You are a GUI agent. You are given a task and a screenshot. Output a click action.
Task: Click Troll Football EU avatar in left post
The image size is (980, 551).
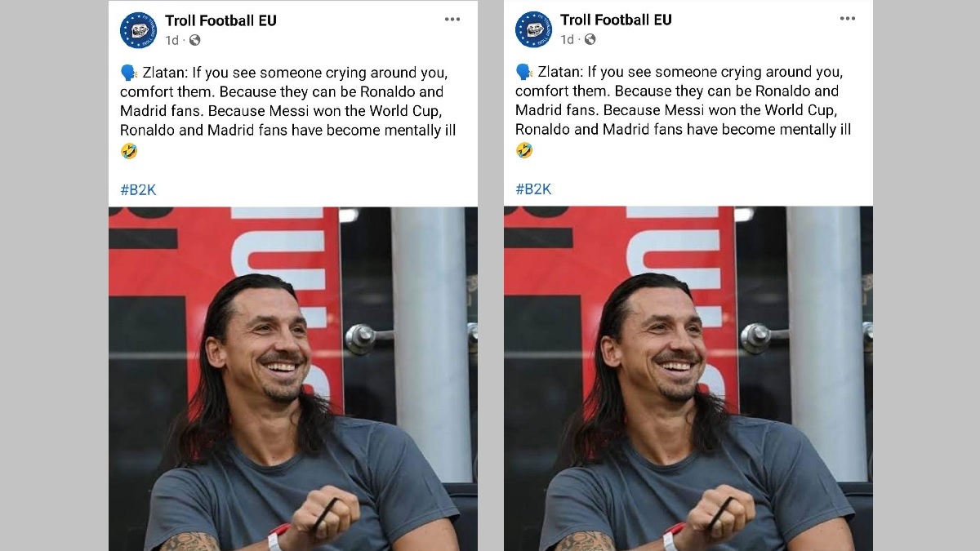click(138, 30)
